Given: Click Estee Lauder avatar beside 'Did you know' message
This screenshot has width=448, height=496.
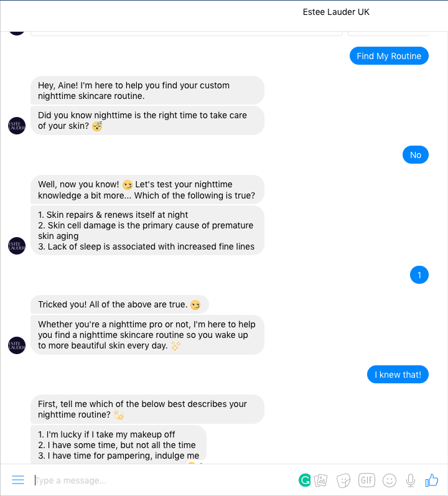Looking at the screenshot, I should click(17, 125).
